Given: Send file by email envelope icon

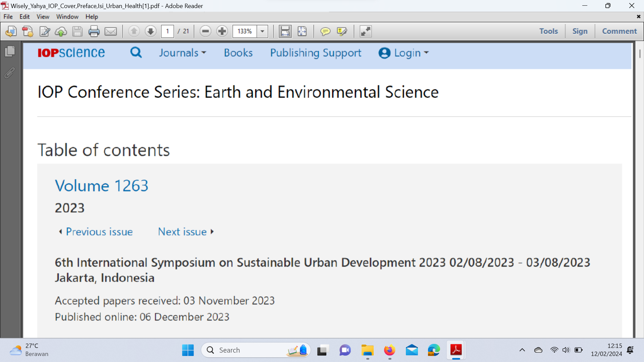Looking at the screenshot, I should 111,32.
